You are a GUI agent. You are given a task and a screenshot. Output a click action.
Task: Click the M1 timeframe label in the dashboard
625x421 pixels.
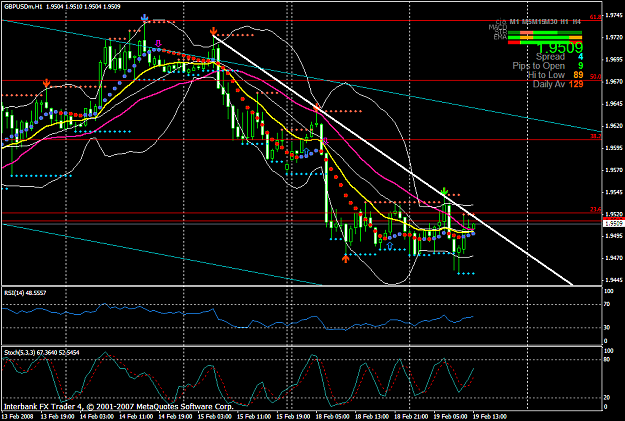click(x=514, y=22)
